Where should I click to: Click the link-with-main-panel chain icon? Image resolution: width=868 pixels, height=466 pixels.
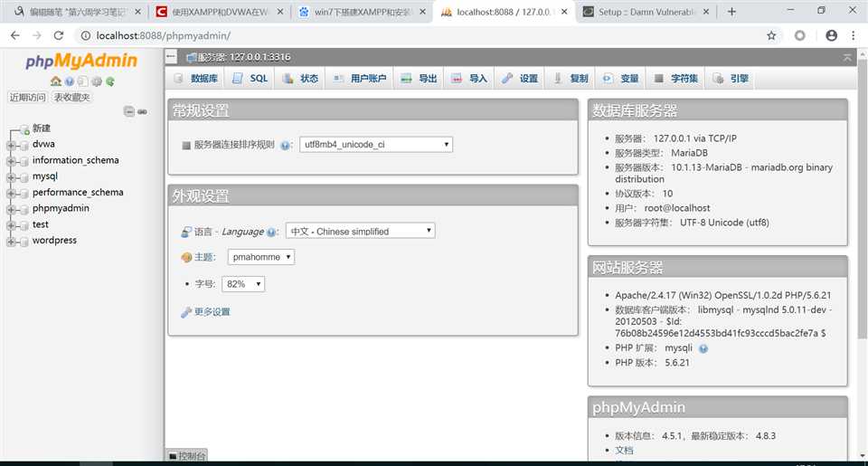click(142, 111)
